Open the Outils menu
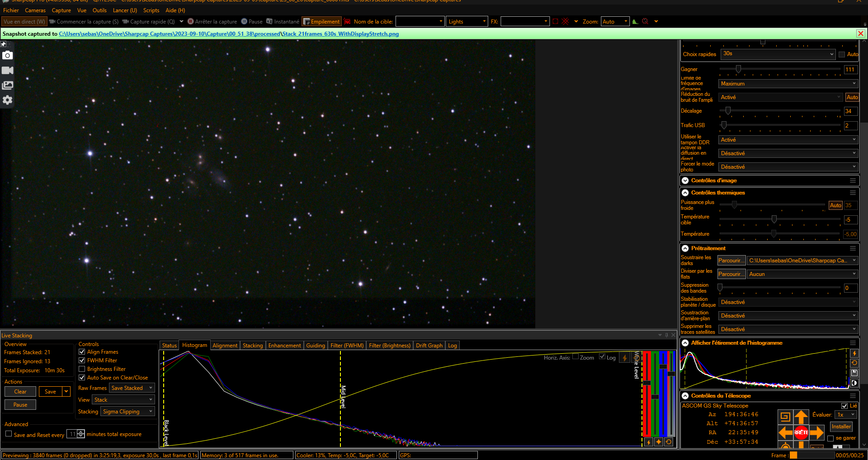Screen dimensions: 868x460 pyautogui.click(x=99, y=10)
